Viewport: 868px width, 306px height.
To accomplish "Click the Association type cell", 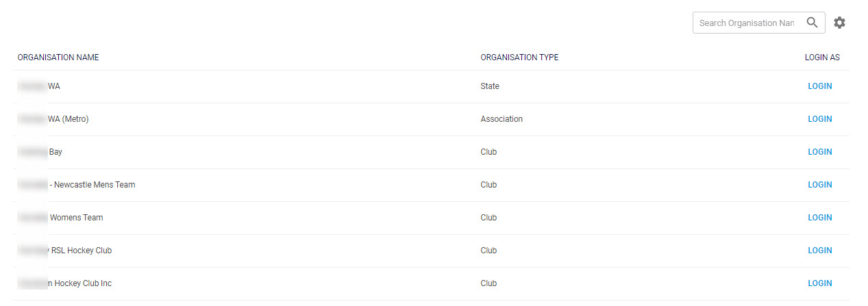I will click(x=501, y=119).
